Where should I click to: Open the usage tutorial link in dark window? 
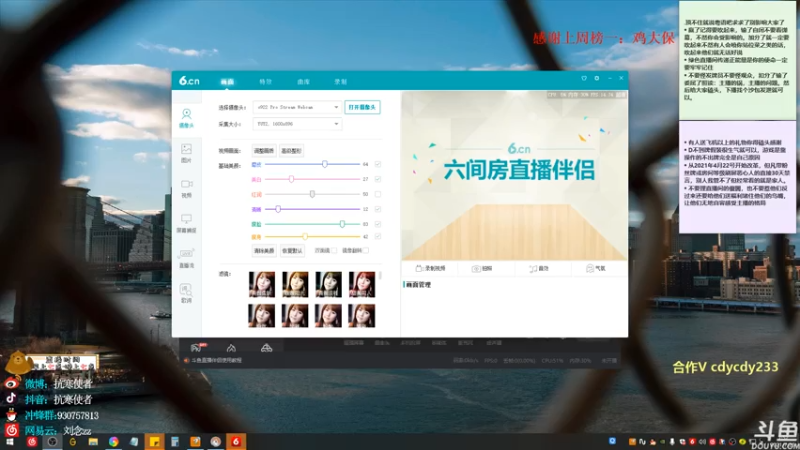(216, 360)
